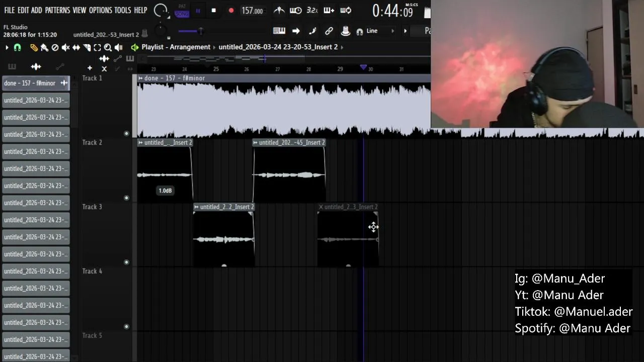Toggle Track 3 mute dot
644x362 pixels.
coord(126,262)
